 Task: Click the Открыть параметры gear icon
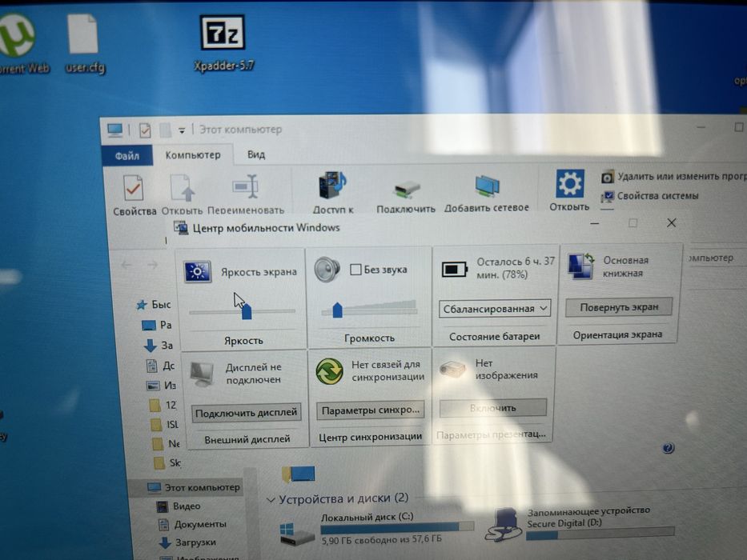tap(569, 183)
